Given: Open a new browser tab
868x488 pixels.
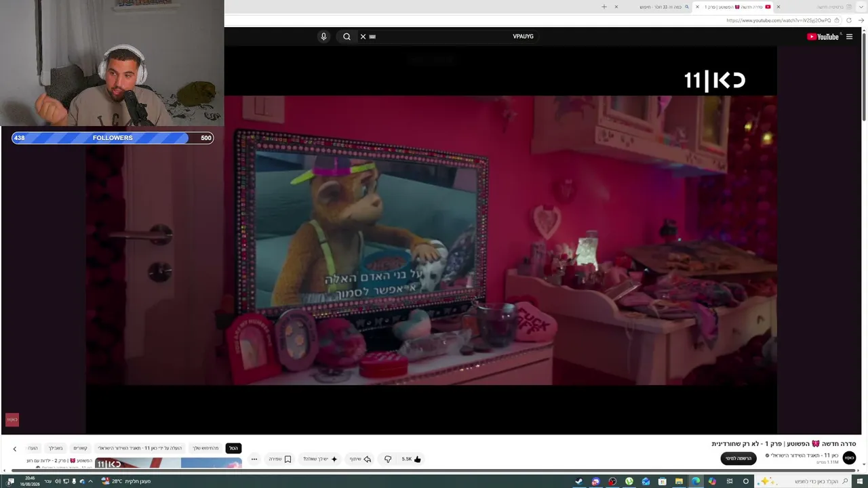Looking at the screenshot, I should click(604, 7).
